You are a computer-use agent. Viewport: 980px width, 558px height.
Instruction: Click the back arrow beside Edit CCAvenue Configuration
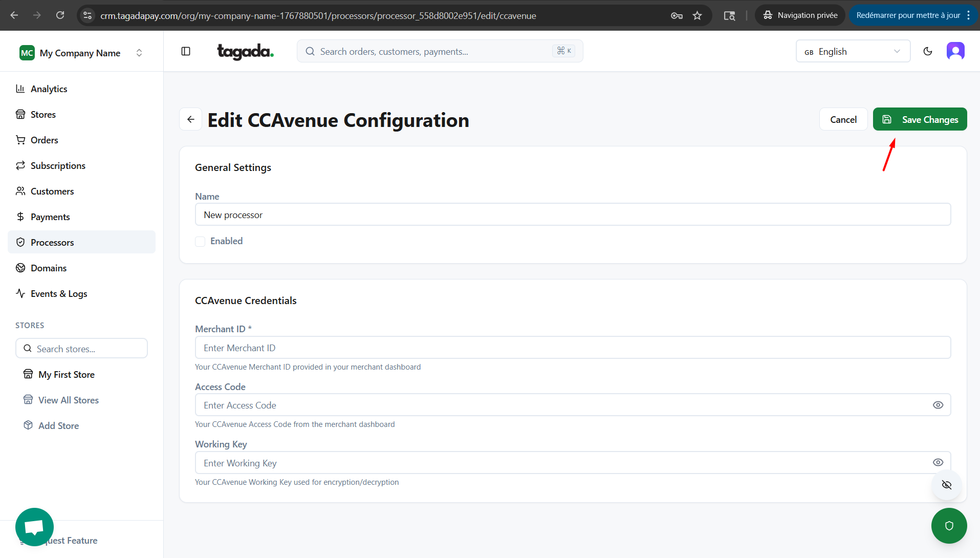(x=191, y=119)
